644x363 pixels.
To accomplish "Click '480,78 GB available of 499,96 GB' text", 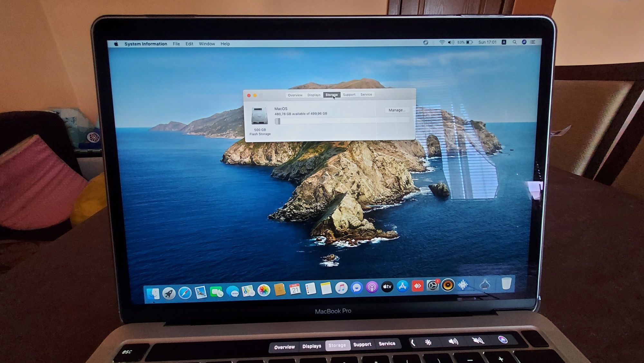I will click(301, 114).
